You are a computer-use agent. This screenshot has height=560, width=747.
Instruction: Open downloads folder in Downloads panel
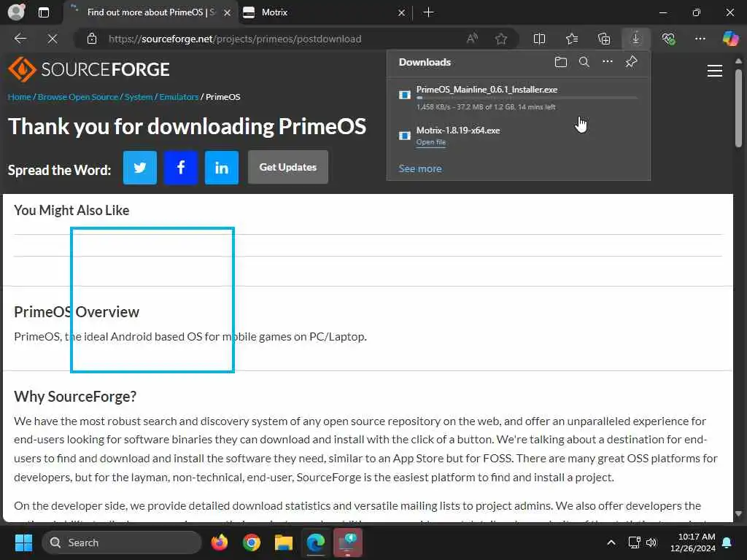pyautogui.click(x=561, y=62)
